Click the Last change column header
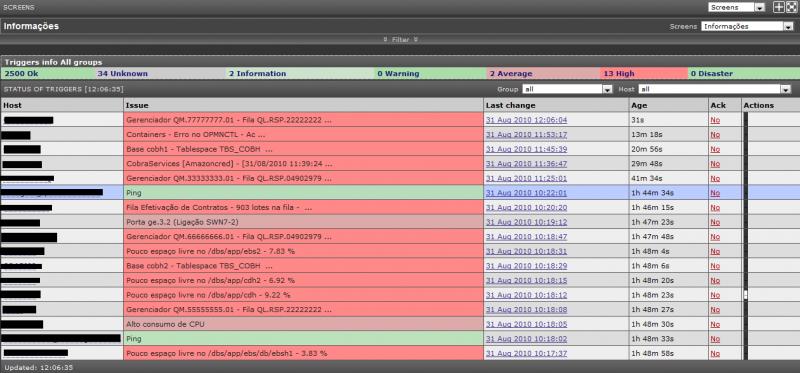 coord(556,105)
